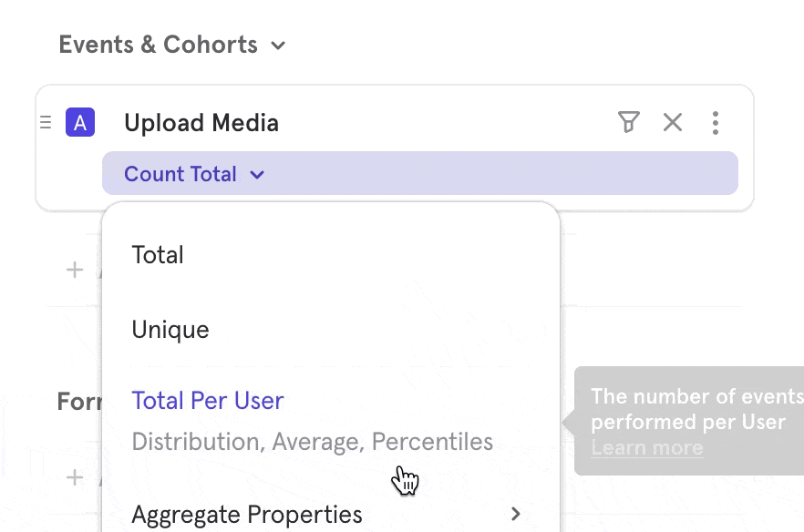
Task: Collapse the Events & Cohorts section chevron
Action: (x=278, y=45)
